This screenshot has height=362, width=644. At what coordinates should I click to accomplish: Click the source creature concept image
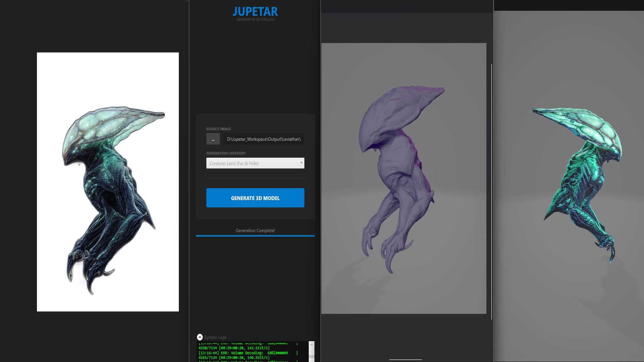pyautogui.click(x=108, y=182)
